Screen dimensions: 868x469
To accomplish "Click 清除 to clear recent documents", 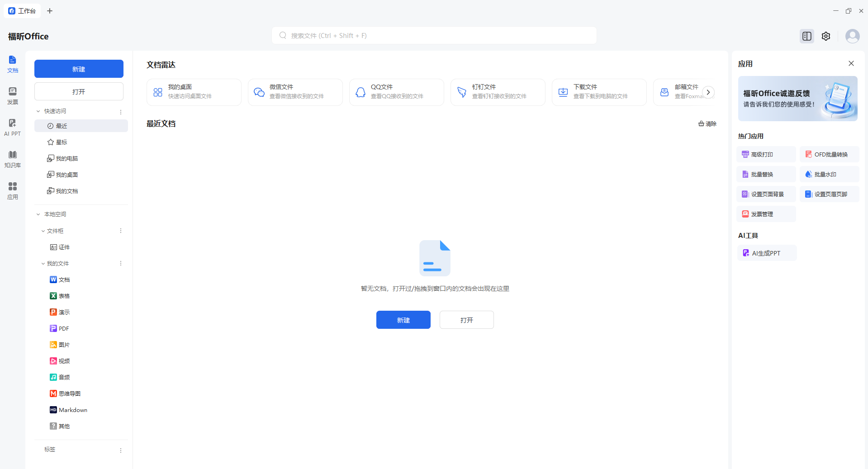I will (x=707, y=124).
